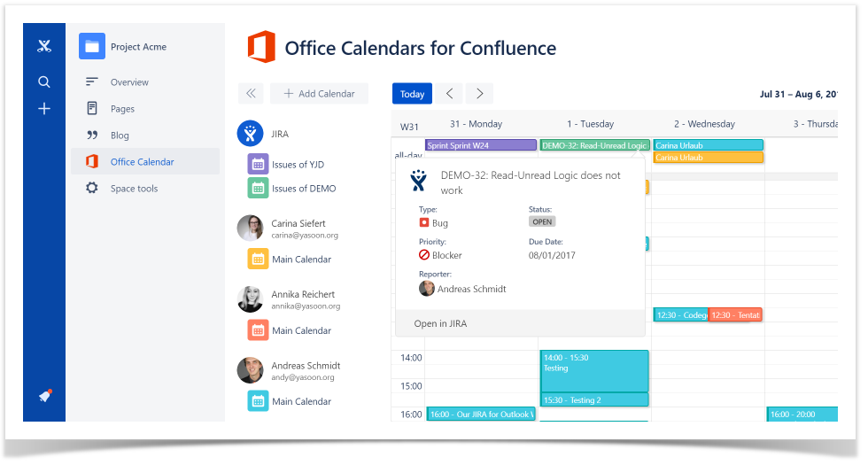Click the Space tools gear icon
This screenshot has width=868, height=465.
click(x=92, y=188)
